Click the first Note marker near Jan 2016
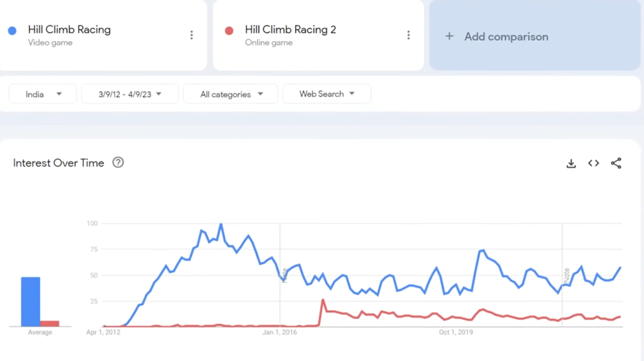644x361 pixels. [284, 275]
